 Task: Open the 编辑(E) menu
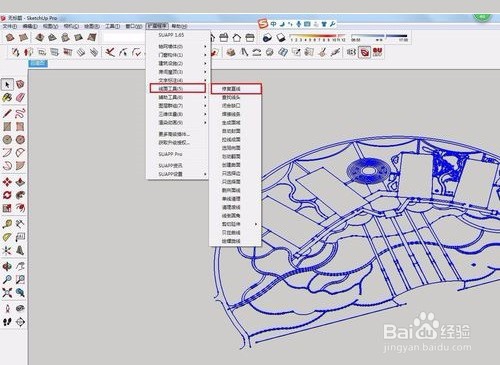pyautogui.click(x=30, y=26)
